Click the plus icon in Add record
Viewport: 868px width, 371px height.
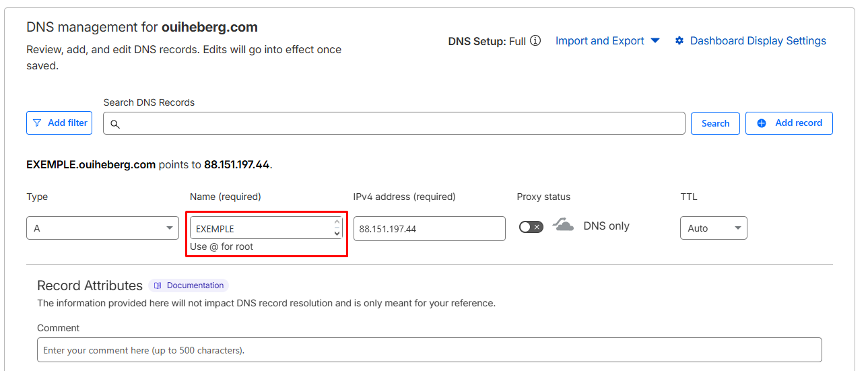(762, 123)
